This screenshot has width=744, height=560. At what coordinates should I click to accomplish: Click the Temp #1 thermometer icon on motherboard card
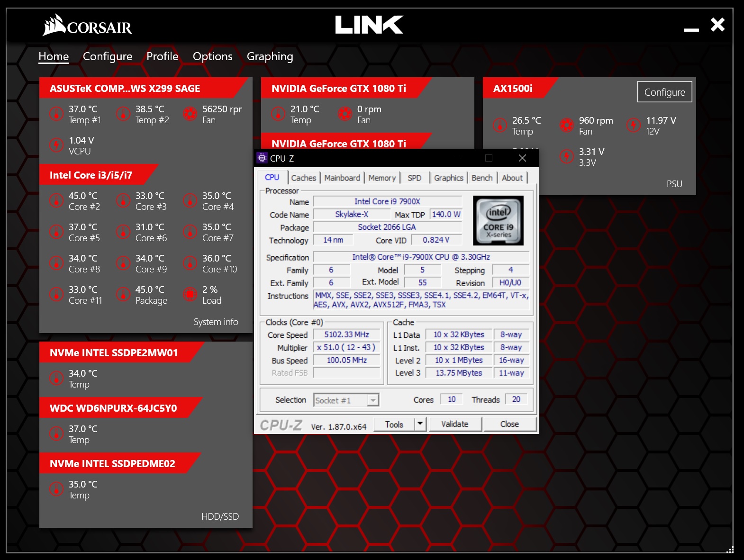(56, 114)
